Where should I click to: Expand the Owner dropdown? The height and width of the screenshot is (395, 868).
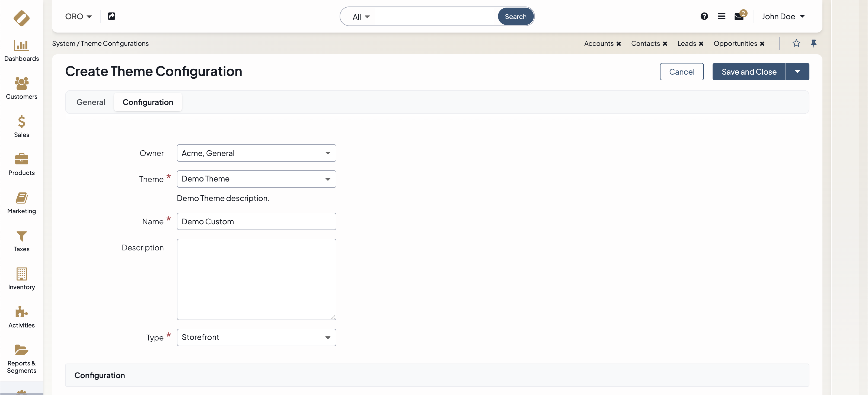click(x=256, y=153)
